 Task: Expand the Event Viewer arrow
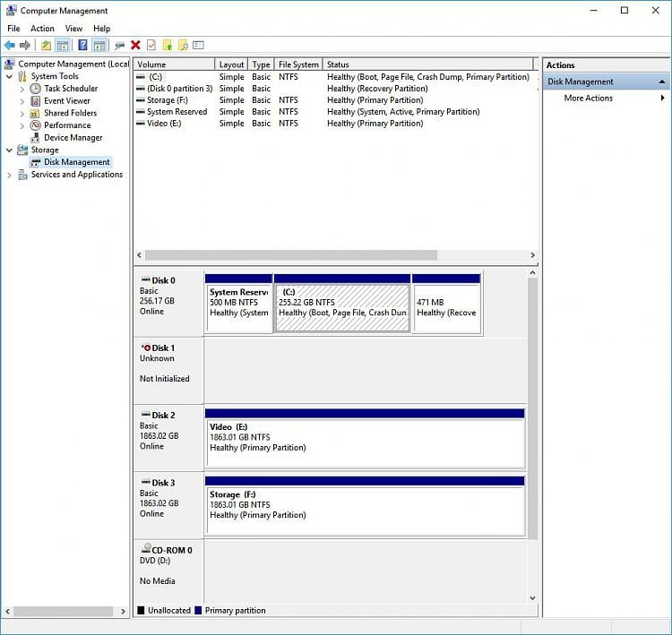tap(22, 101)
